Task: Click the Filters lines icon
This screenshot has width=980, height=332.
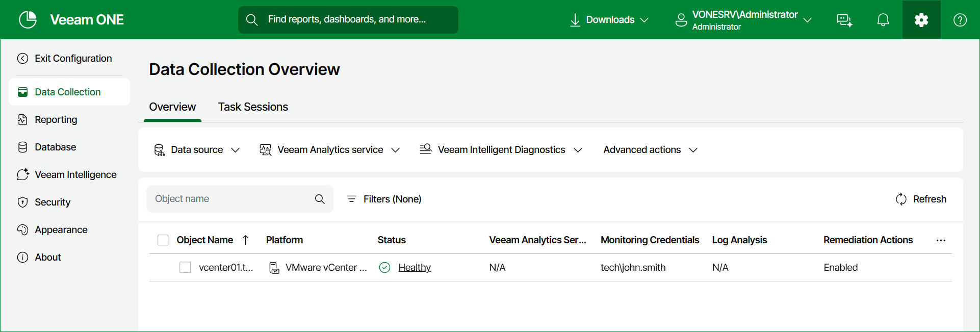Action: pyautogui.click(x=351, y=199)
